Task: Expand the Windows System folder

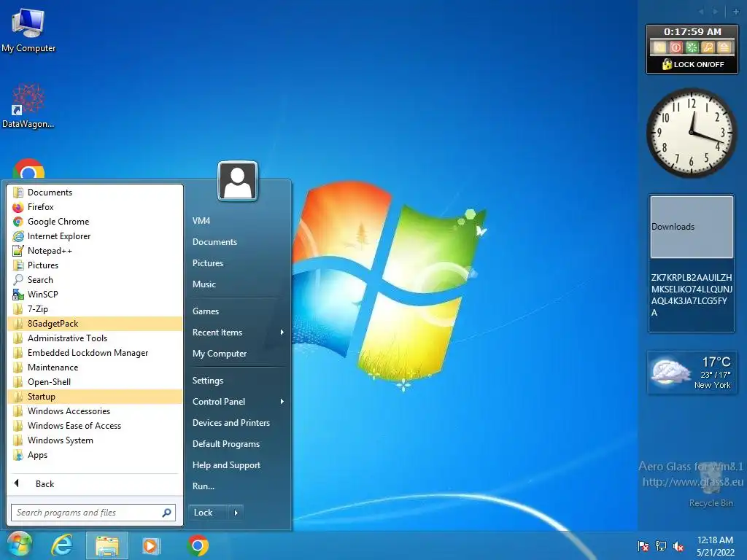Action: [x=95, y=440]
